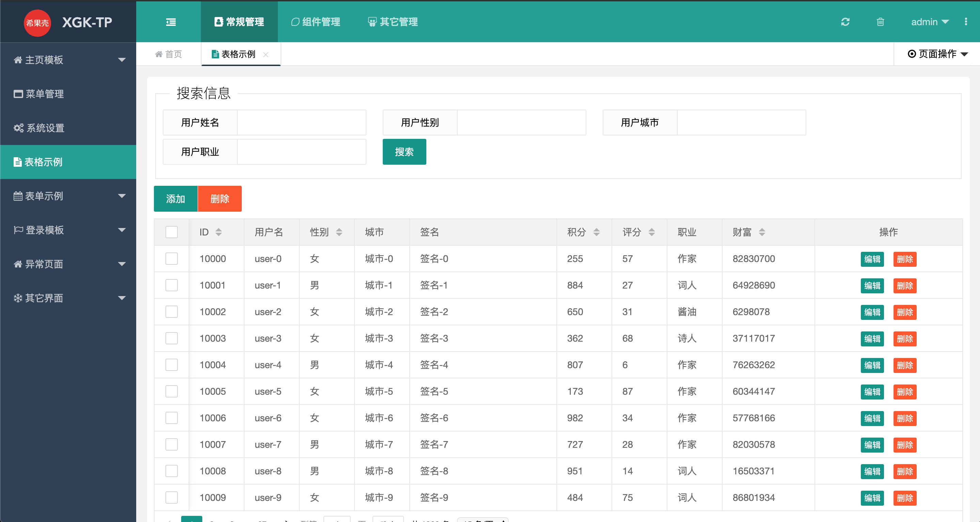Sort table by 财富 column arrows
The height and width of the screenshot is (522, 980).
[x=762, y=232]
